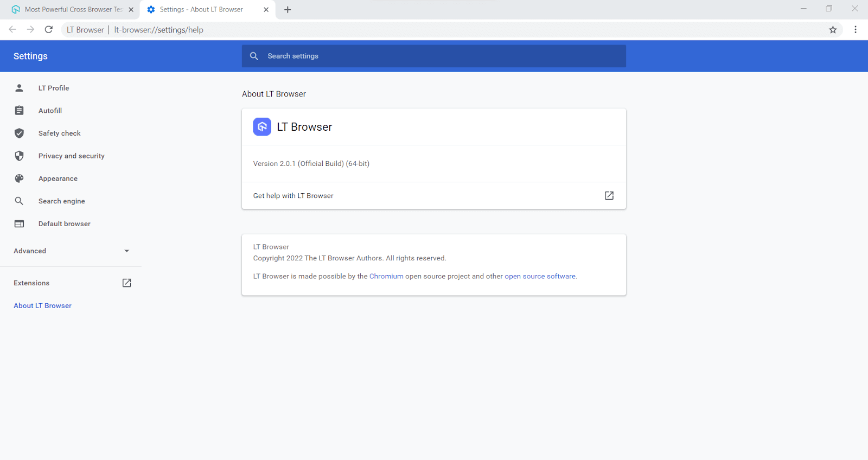Close the browser window
Image resolution: width=868 pixels, height=460 pixels.
[854, 9]
